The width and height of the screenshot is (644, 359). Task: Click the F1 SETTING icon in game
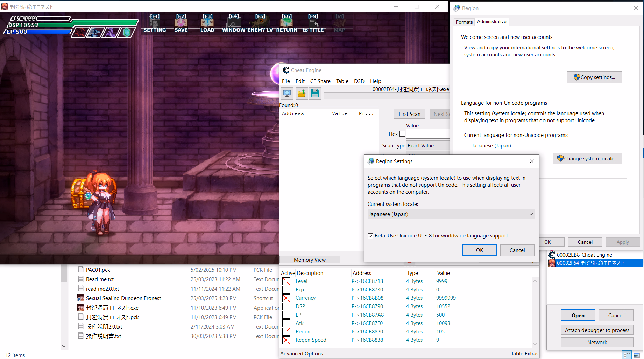click(155, 23)
